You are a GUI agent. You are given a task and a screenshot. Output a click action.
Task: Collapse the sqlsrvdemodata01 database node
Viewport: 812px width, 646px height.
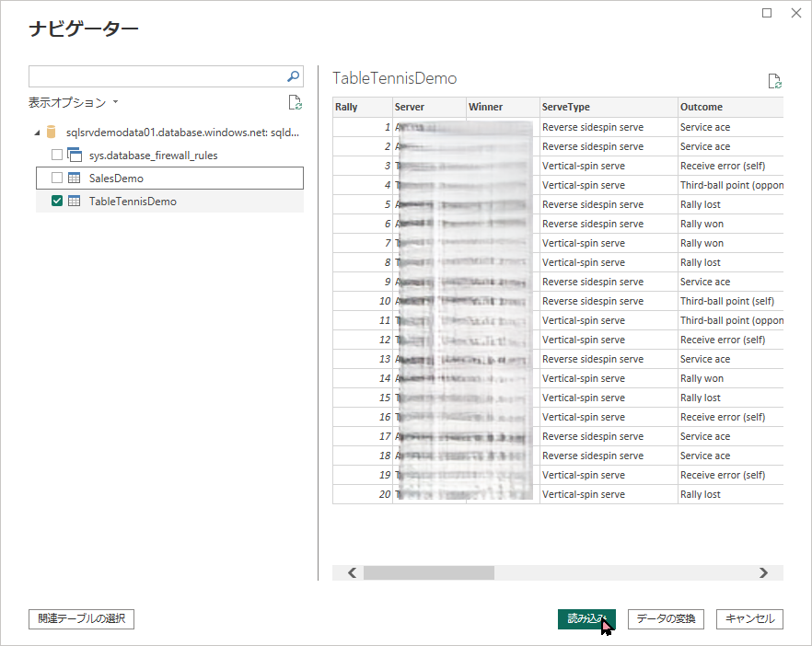click(37, 133)
